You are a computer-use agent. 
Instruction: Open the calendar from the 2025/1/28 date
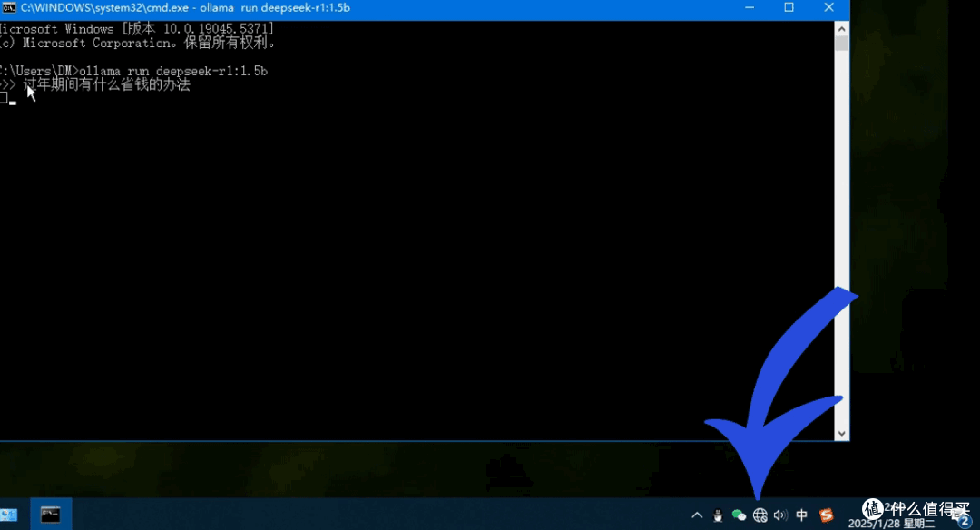pyautogui.click(x=891, y=523)
